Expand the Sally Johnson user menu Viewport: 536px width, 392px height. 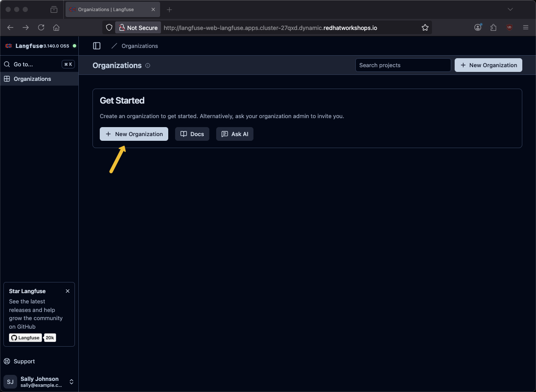tap(71, 382)
